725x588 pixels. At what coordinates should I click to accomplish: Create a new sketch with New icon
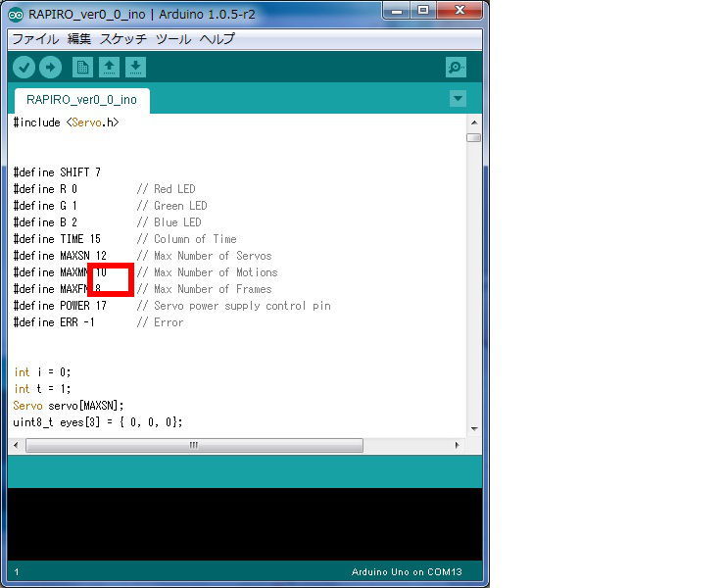pos(82,68)
